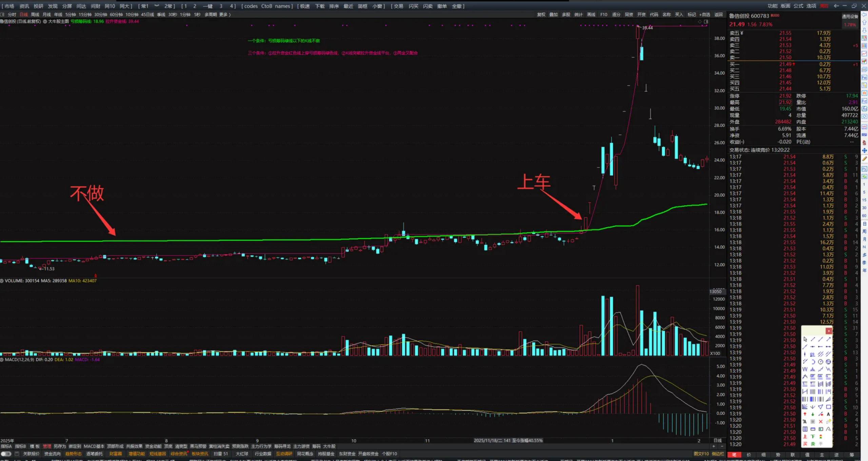The height and width of the screenshot is (461, 868).
Task: Click the 通用设备 sector label
Action: 850,16
